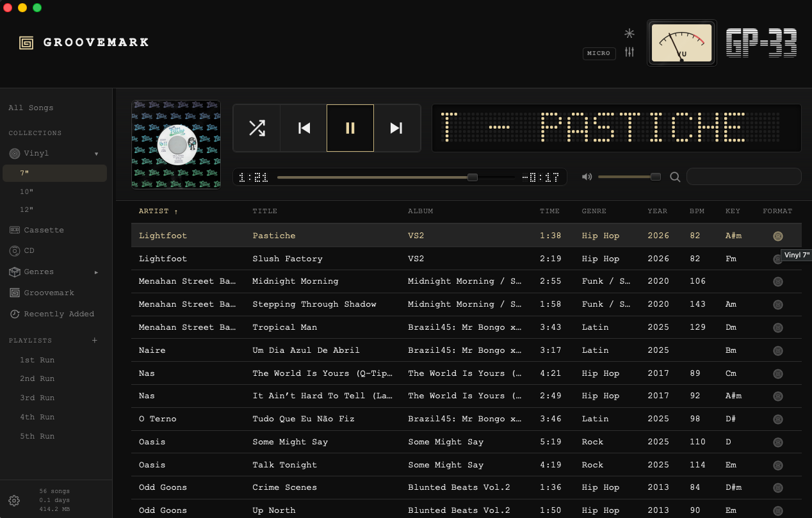
Task: Sort by the YEAR column header
Action: 657,211
